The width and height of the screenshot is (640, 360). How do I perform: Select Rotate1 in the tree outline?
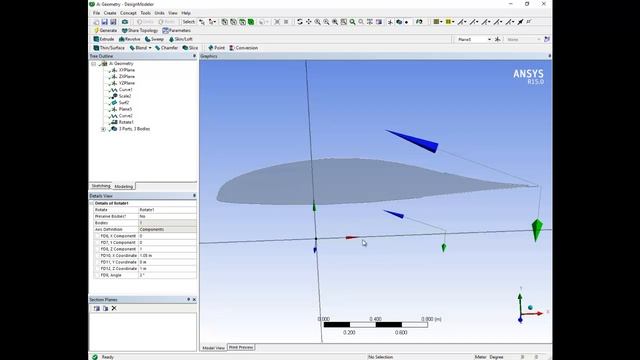click(x=126, y=122)
